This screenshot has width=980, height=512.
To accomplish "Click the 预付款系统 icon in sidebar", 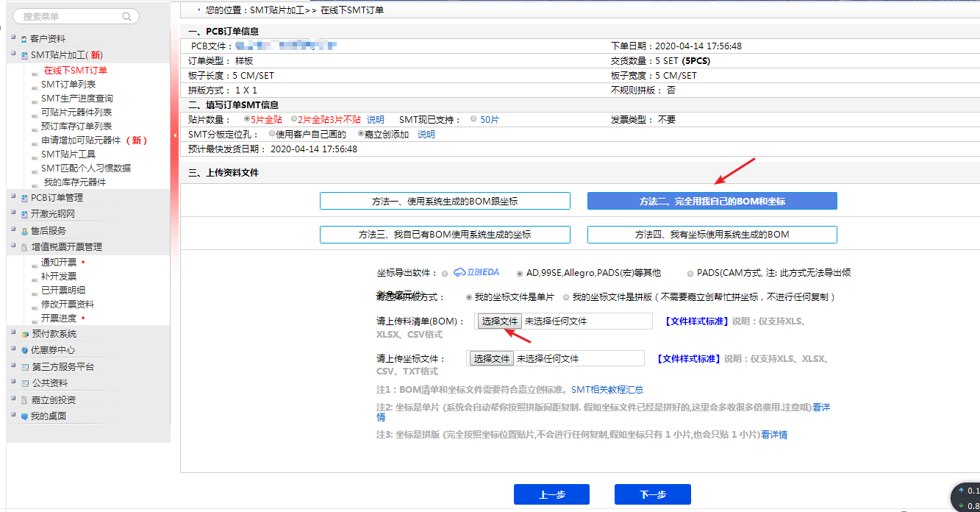I will pyautogui.click(x=24, y=334).
